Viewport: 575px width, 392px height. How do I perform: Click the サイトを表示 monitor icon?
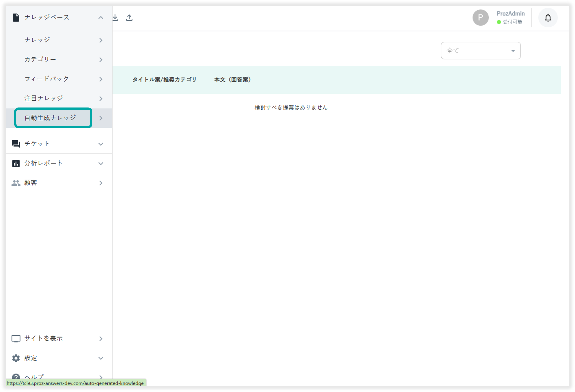[16, 338]
